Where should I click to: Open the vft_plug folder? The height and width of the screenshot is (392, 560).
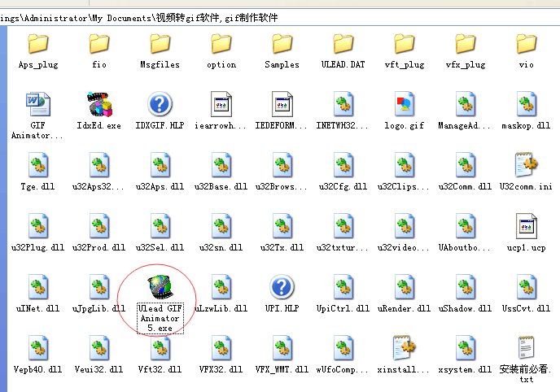click(405, 44)
